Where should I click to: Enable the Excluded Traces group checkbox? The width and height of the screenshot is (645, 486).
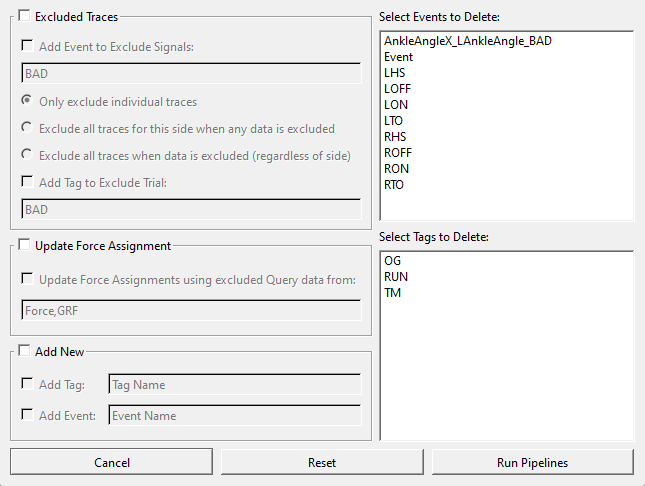(24, 16)
